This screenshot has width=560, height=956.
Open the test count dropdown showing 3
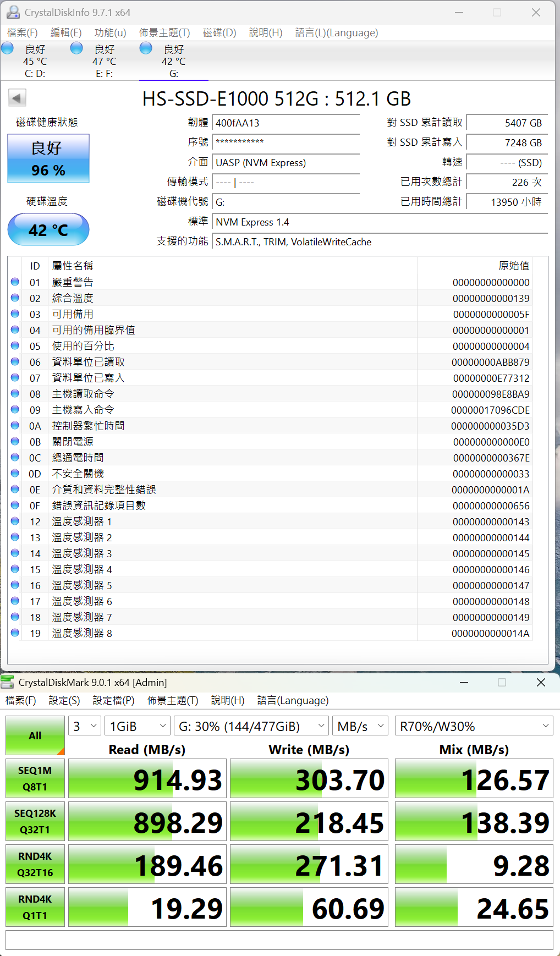[85, 726]
